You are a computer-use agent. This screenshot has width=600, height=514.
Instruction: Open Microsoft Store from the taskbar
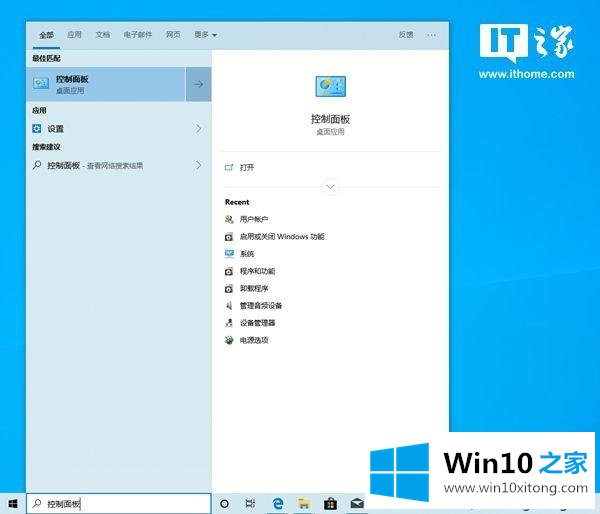(x=330, y=504)
